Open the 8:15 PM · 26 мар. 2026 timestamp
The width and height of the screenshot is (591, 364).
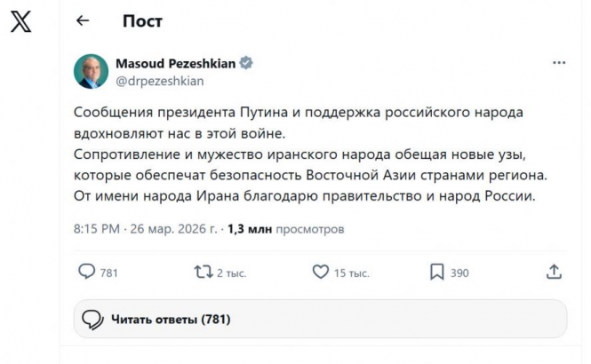click(147, 228)
